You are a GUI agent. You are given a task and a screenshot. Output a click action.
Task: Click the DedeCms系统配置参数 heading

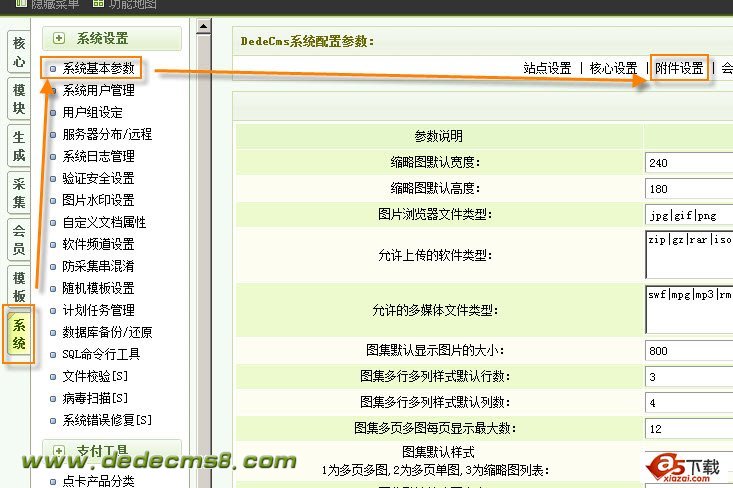tap(307, 41)
